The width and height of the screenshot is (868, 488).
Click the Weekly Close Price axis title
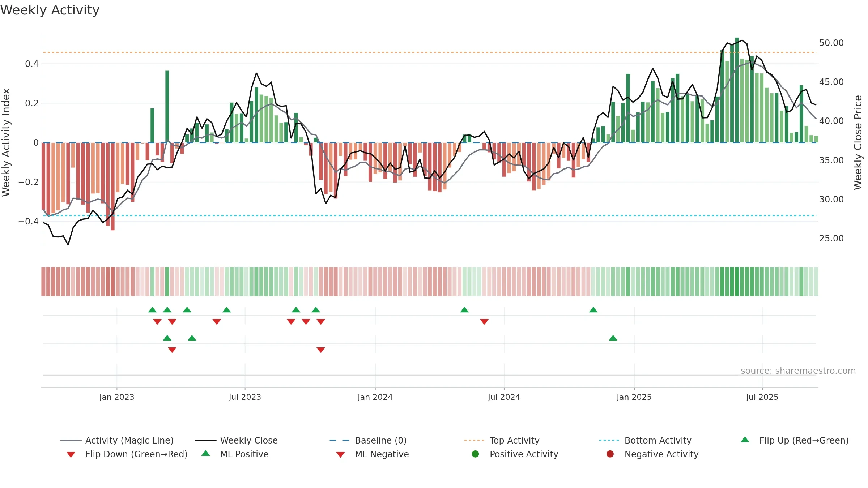pyautogui.click(x=858, y=142)
